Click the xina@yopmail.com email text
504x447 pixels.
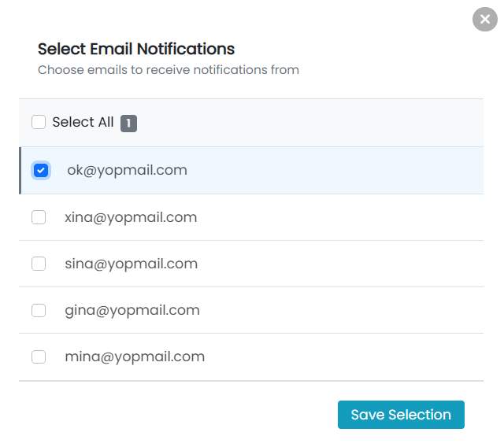(131, 217)
